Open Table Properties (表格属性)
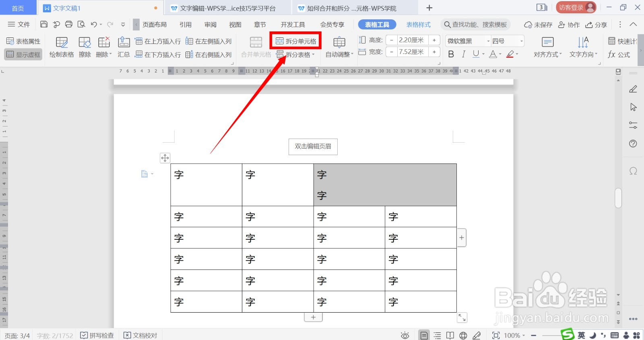The image size is (644, 340). tap(23, 41)
